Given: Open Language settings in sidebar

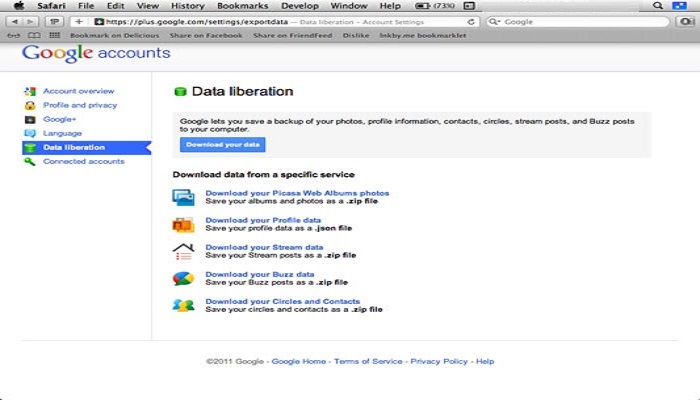Looking at the screenshot, I should 62,133.
